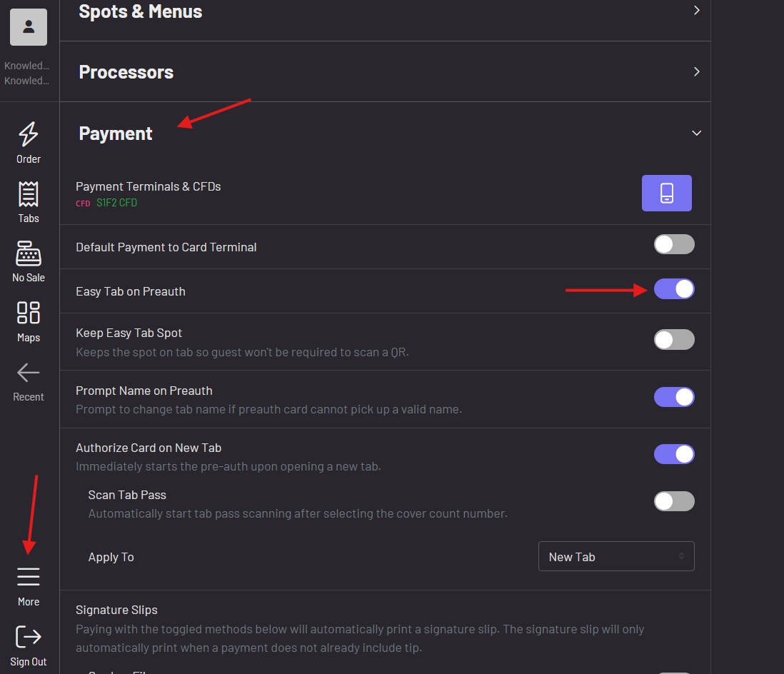Click the Sign Out icon
Viewport: 784px width, 674px height.
pos(29,637)
